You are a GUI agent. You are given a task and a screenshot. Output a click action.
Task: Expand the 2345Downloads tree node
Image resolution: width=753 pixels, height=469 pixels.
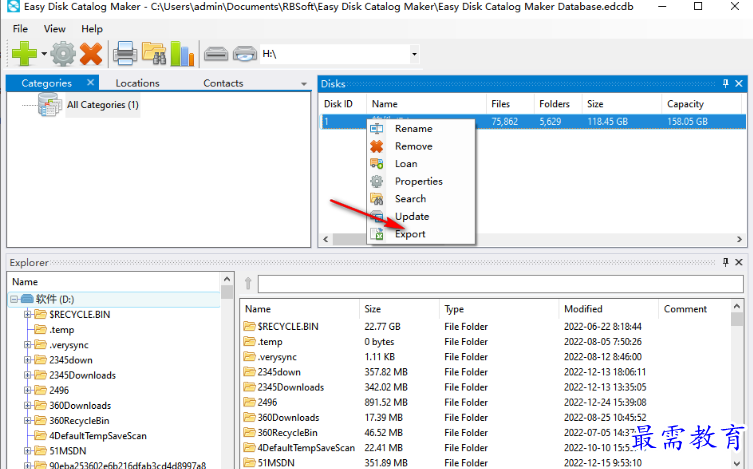(27, 375)
